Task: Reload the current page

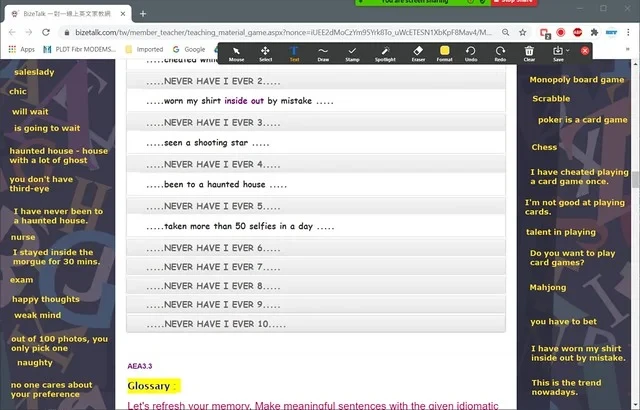Action: [46, 32]
